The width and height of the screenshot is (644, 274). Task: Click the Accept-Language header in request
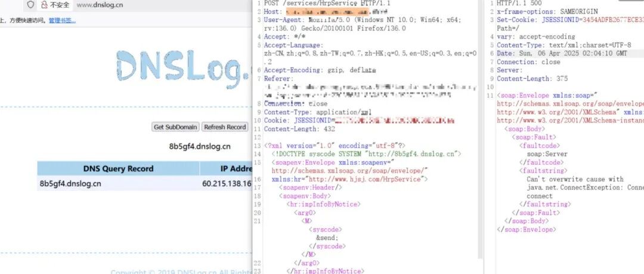[370, 53]
